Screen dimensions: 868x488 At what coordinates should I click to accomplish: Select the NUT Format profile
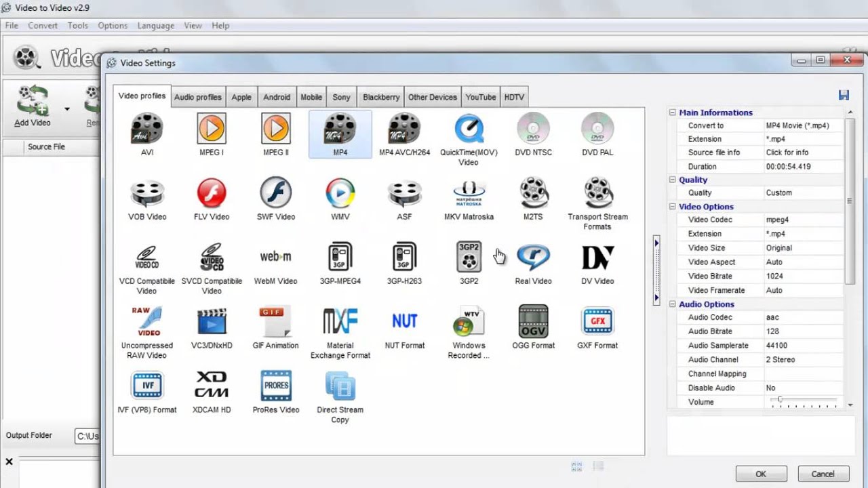click(405, 327)
